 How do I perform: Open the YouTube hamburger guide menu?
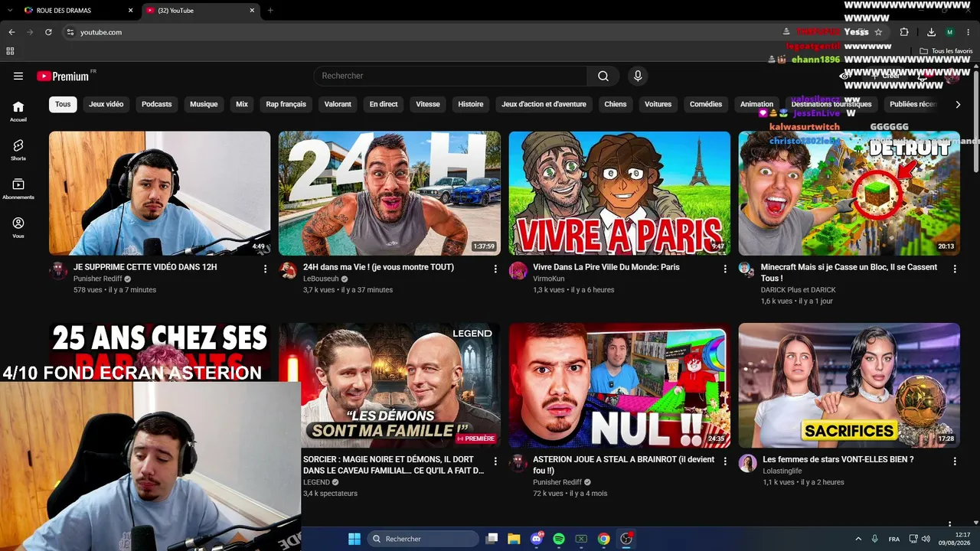[x=18, y=76]
